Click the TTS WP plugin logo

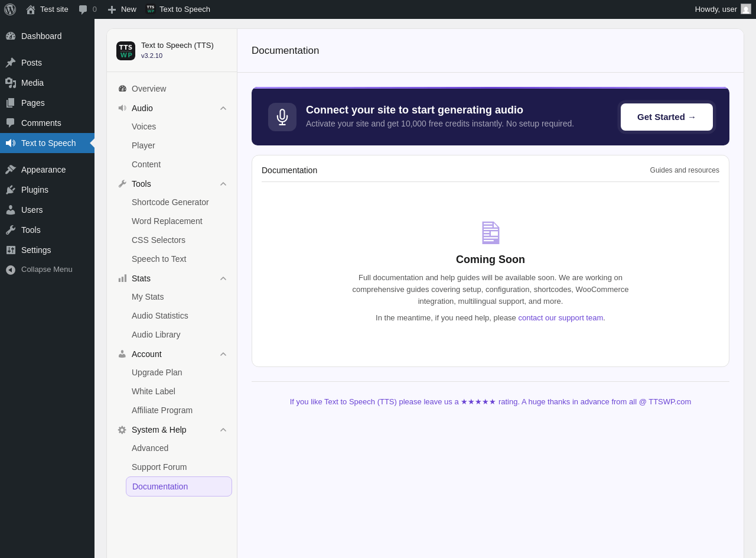126,51
